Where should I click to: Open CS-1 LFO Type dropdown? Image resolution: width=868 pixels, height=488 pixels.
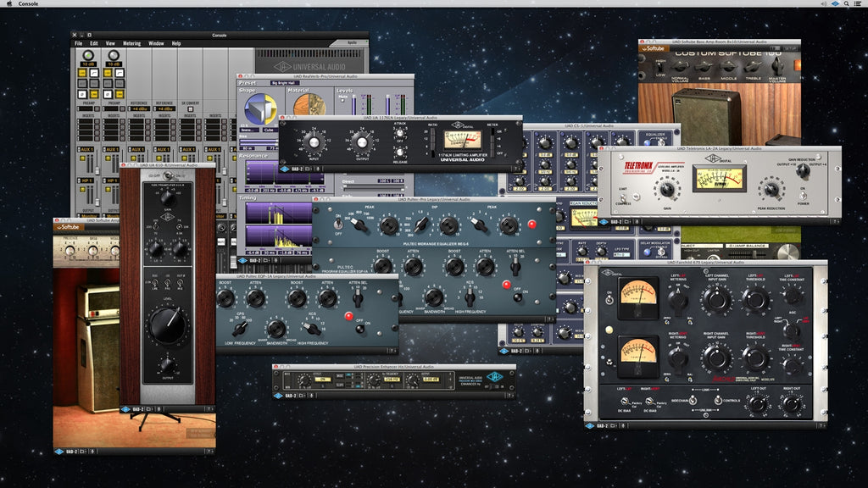[621, 254]
